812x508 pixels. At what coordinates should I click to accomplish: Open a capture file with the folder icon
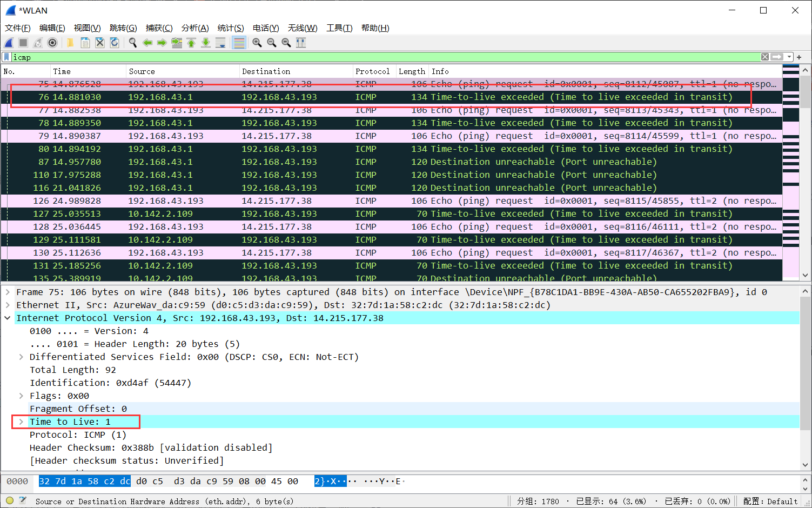click(x=70, y=43)
